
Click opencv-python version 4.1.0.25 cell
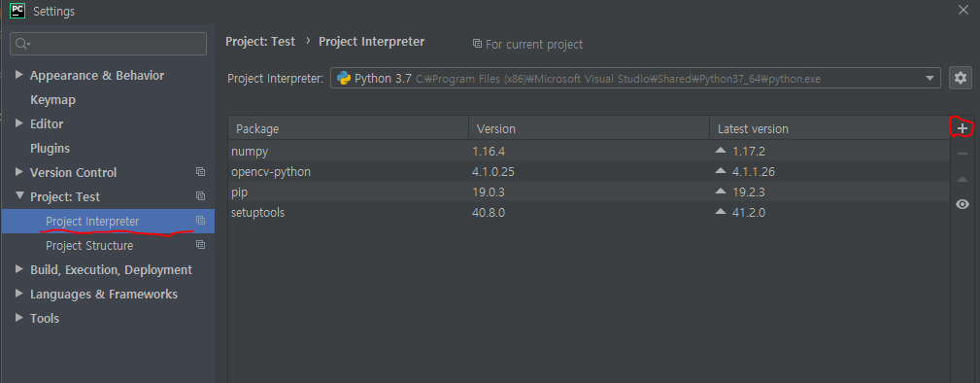click(x=493, y=171)
